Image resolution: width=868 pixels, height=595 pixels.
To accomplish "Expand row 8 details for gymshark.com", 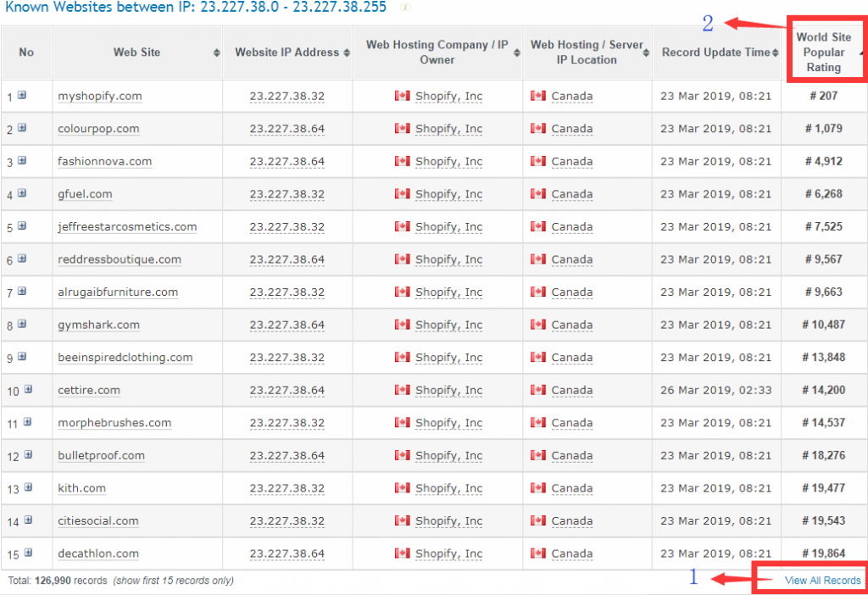I will tap(22, 324).
